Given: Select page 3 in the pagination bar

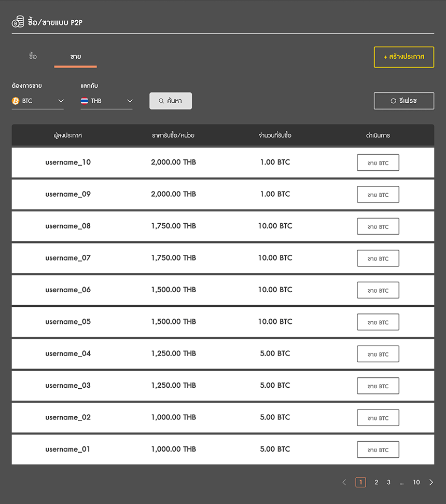Looking at the screenshot, I should click(x=388, y=482).
